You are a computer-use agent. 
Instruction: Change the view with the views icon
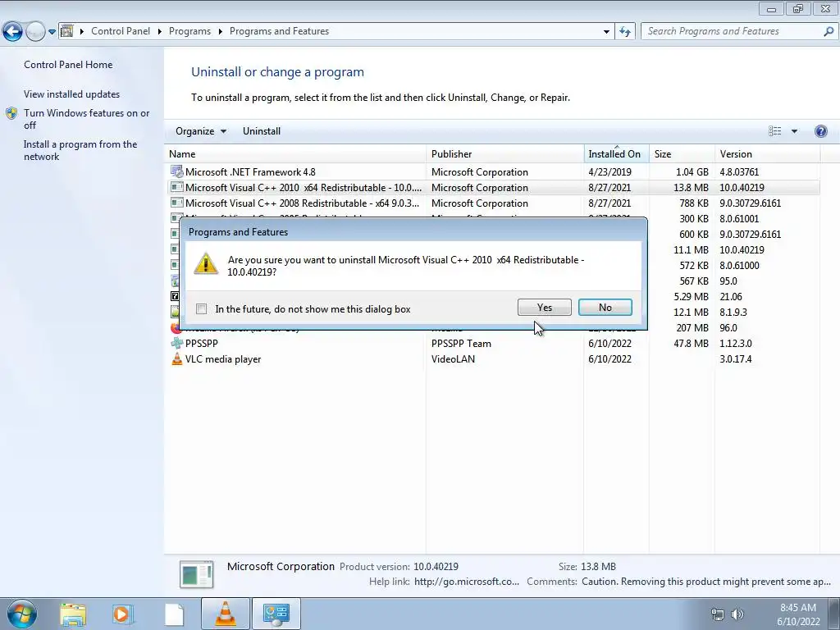coord(774,131)
